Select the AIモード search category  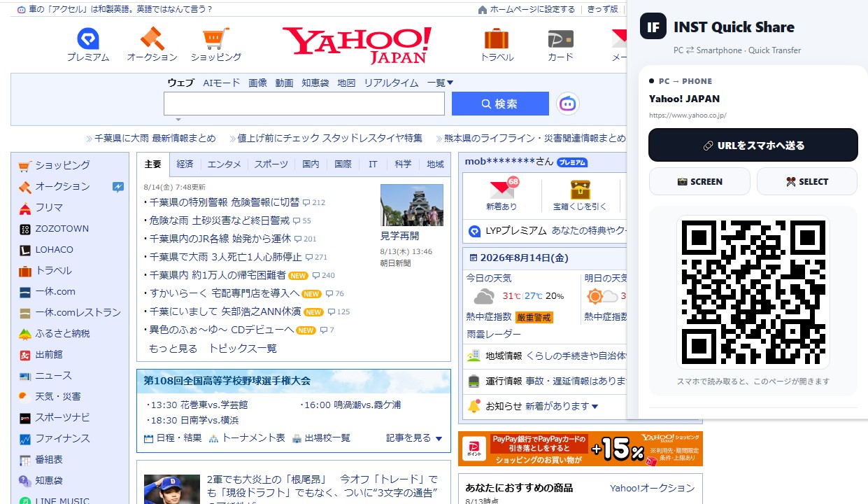(x=222, y=83)
